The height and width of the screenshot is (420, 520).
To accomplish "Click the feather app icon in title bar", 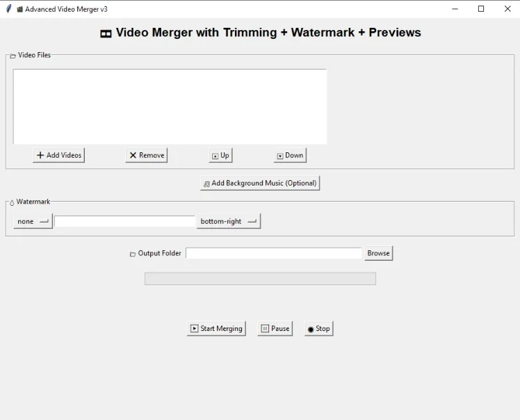I will point(8,9).
